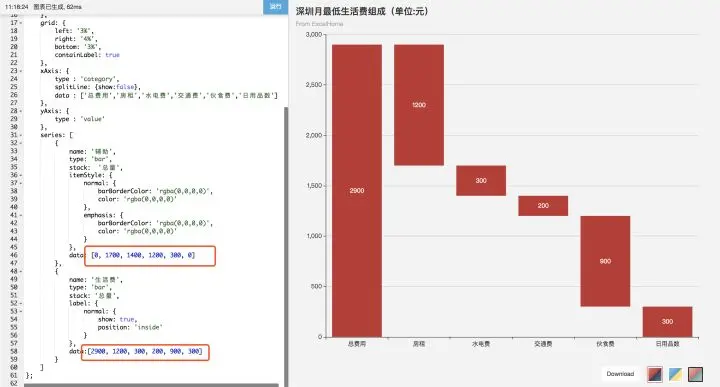Click the 'From ExcelHome' subtitle
Screen dimensions: 720x387
(320, 24)
